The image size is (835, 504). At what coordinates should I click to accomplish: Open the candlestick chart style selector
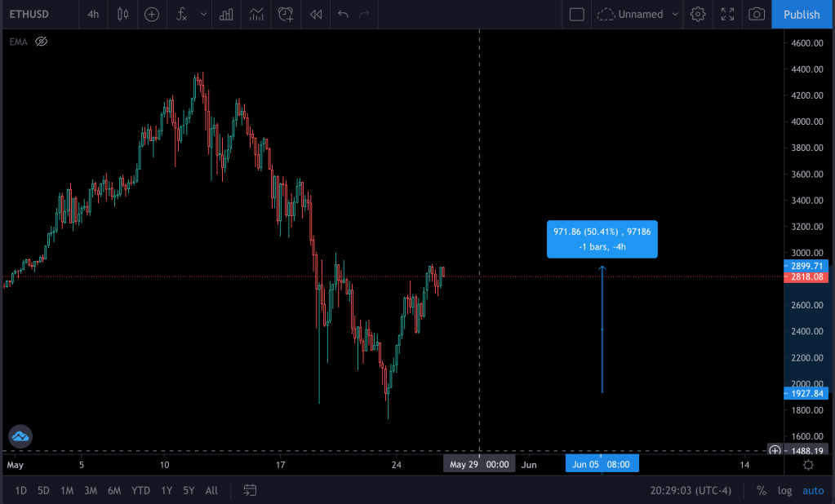coord(123,14)
